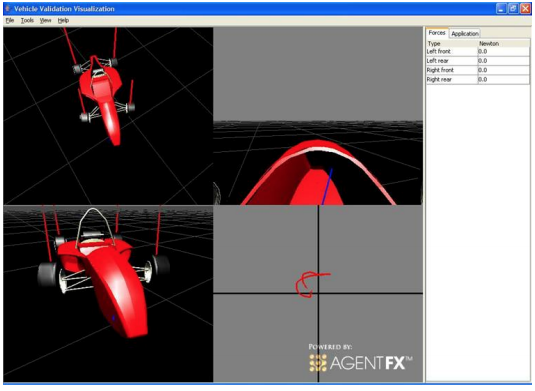535x391 pixels.
Task: Open the View menu
Action: tap(45, 20)
